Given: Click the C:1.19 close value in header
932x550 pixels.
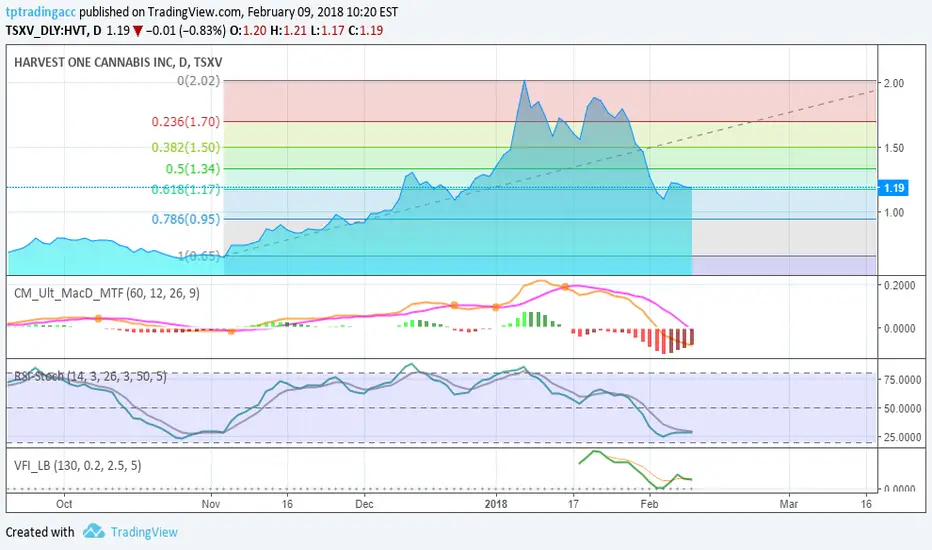Looking at the screenshot, I should pyautogui.click(x=366, y=30).
